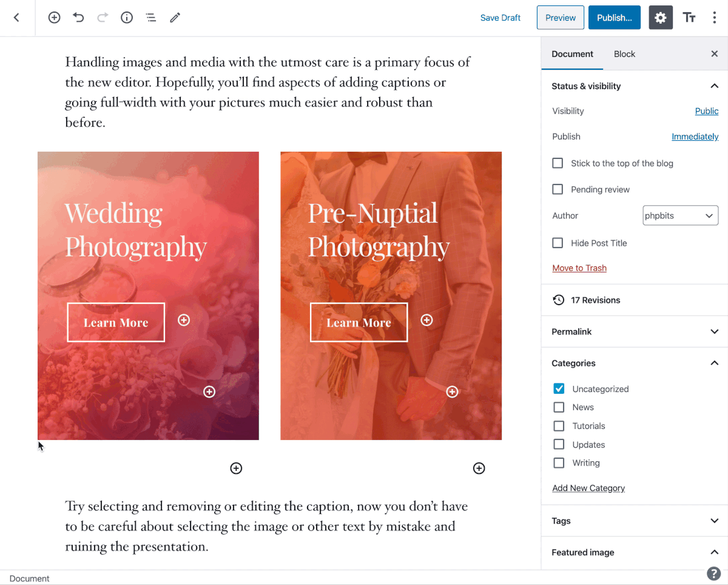Close the settings sidebar panel
The width and height of the screenshot is (728, 585).
714,54
